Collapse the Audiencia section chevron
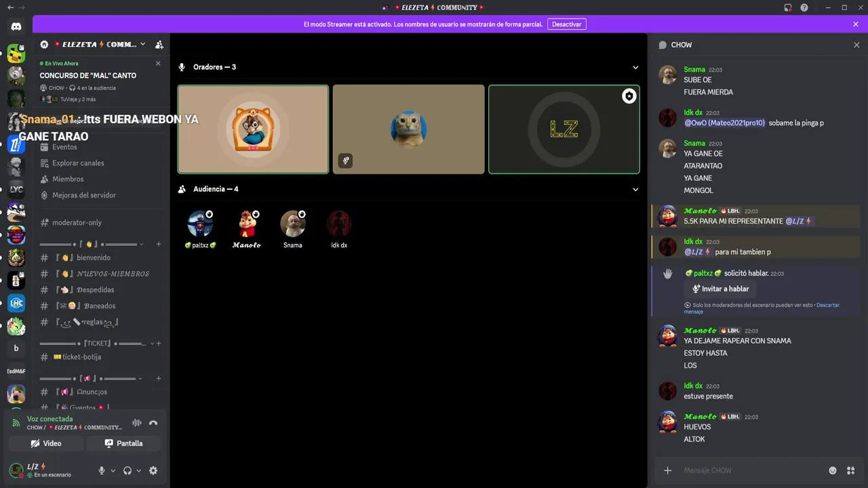 pyautogui.click(x=635, y=189)
